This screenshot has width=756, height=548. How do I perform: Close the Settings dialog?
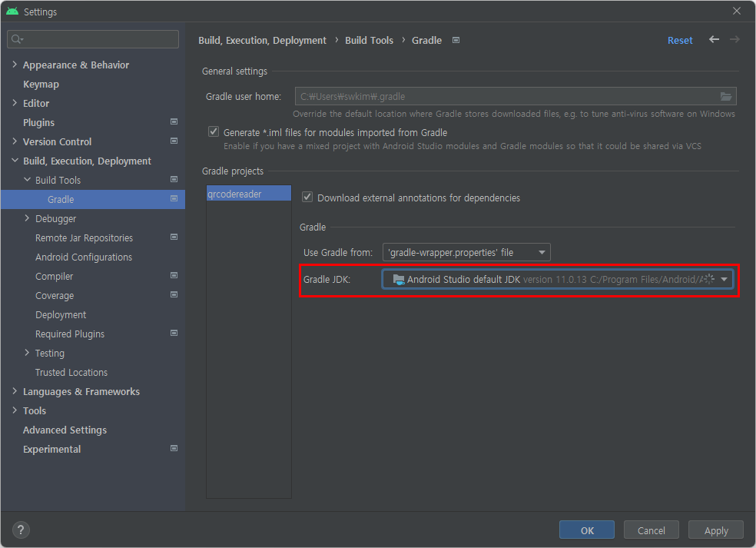pyautogui.click(x=736, y=11)
